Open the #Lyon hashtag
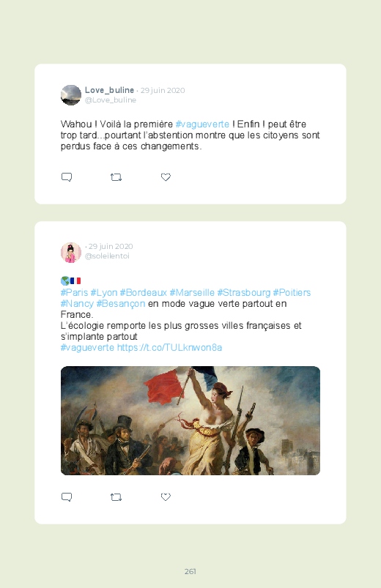Image resolution: width=381 pixels, height=588 pixels. [x=104, y=292]
